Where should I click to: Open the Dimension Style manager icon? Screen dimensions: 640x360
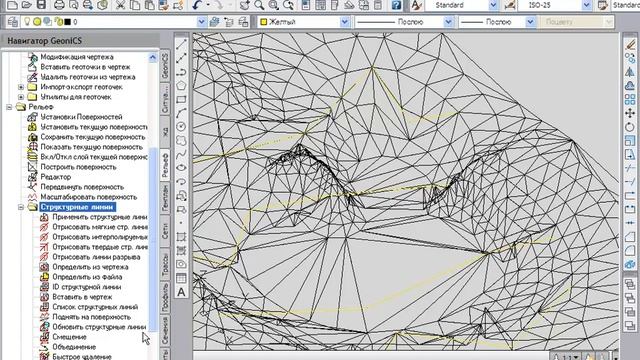[x=509, y=5]
